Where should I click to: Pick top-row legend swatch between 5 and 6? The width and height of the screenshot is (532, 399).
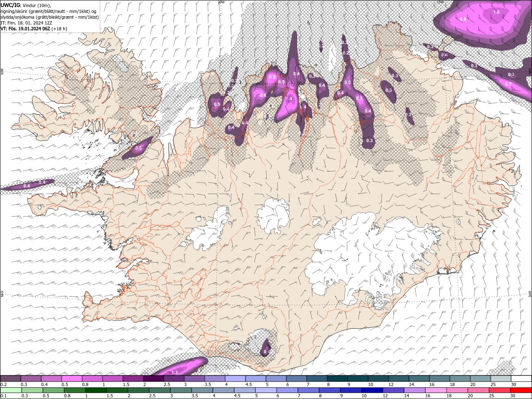coord(276,379)
